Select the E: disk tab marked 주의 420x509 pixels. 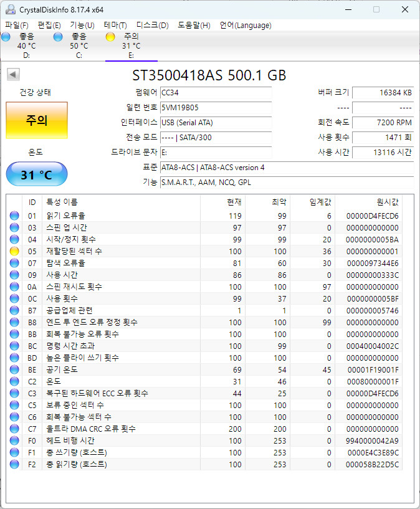[131, 45]
